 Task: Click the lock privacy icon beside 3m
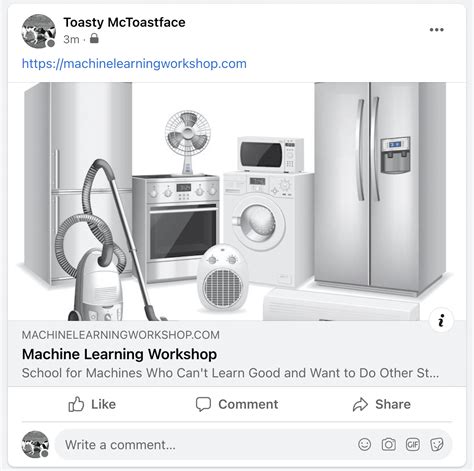coord(94,38)
